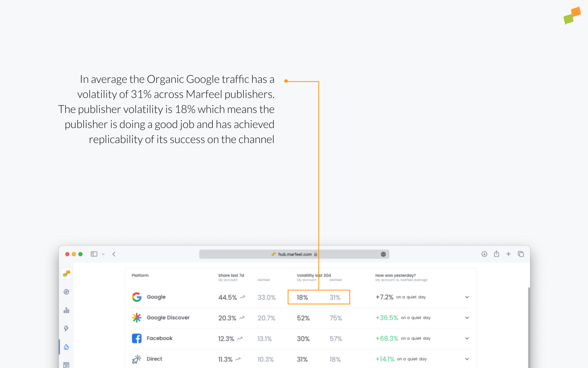This screenshot has width=588, height=368.
Task: Select the Facebook platform row label
Action: coord(160,339)
